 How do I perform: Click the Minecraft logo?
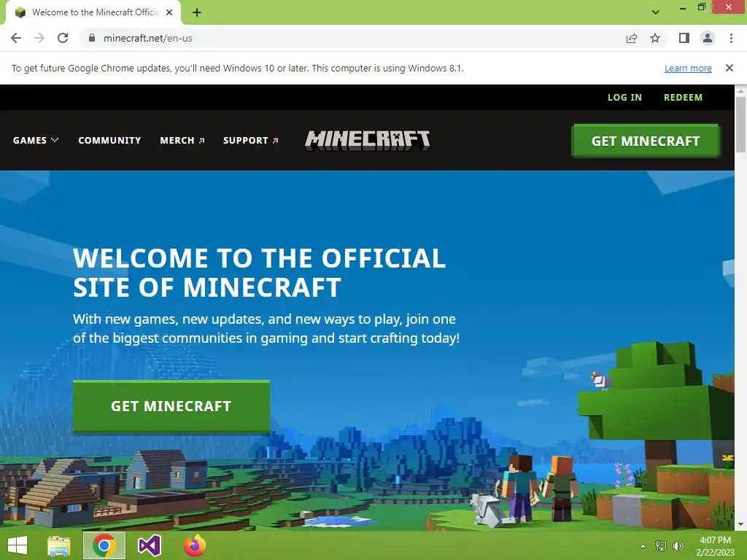point(368,141)
